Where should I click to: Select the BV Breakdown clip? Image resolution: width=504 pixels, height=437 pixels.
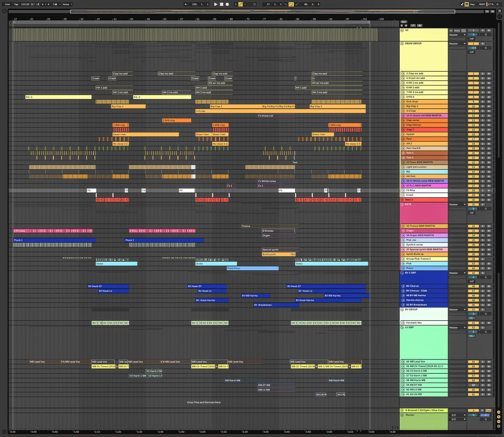[276, 305]
